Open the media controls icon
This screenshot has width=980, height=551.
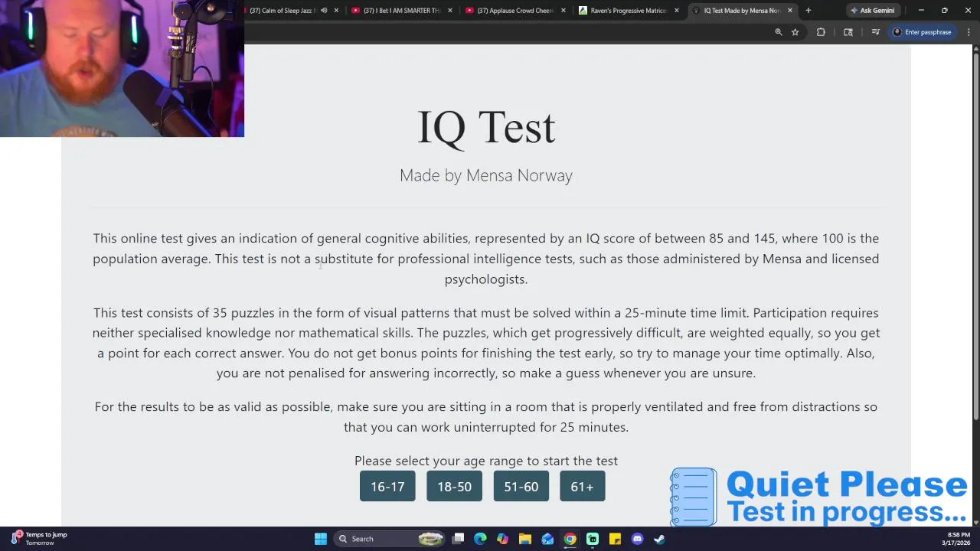click(876, 32)
